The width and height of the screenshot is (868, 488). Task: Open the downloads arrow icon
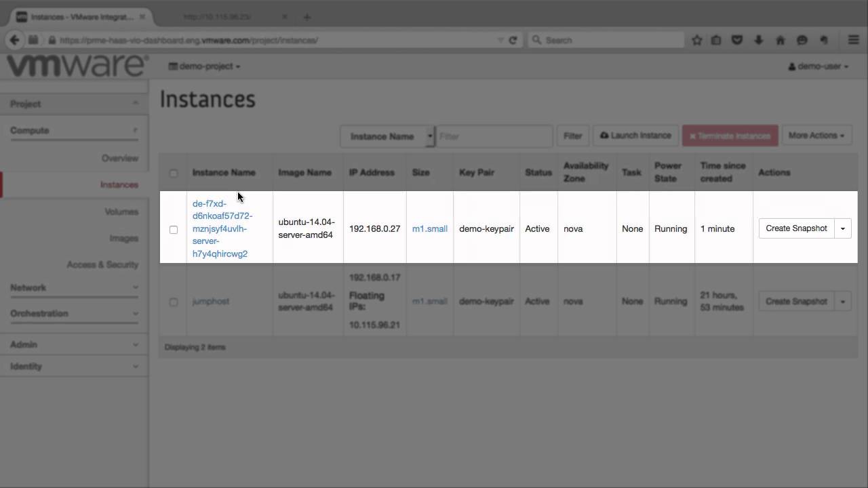(759, 40)
